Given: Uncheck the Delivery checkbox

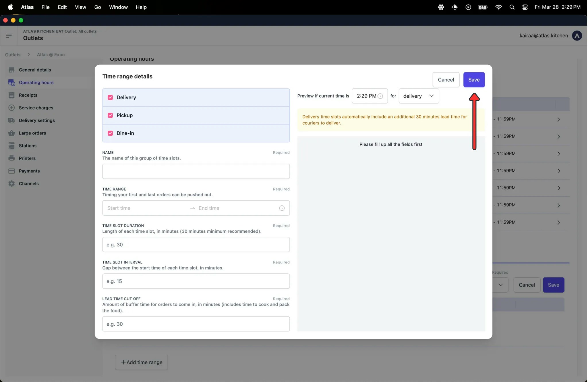Looking at the screenshot, I should click(x=110, y=97).
